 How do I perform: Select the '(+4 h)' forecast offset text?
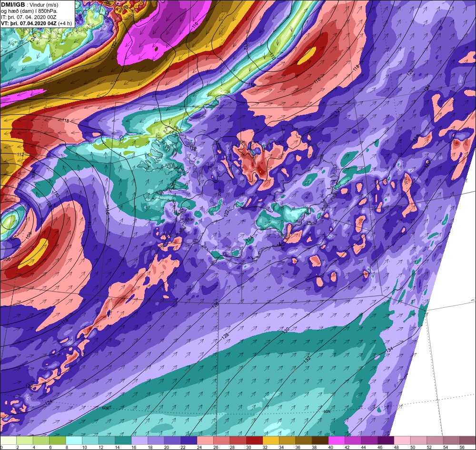[65, 23]
